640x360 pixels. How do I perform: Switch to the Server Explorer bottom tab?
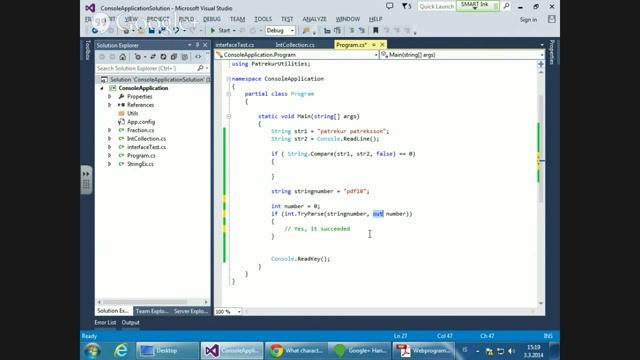point(191,311)
